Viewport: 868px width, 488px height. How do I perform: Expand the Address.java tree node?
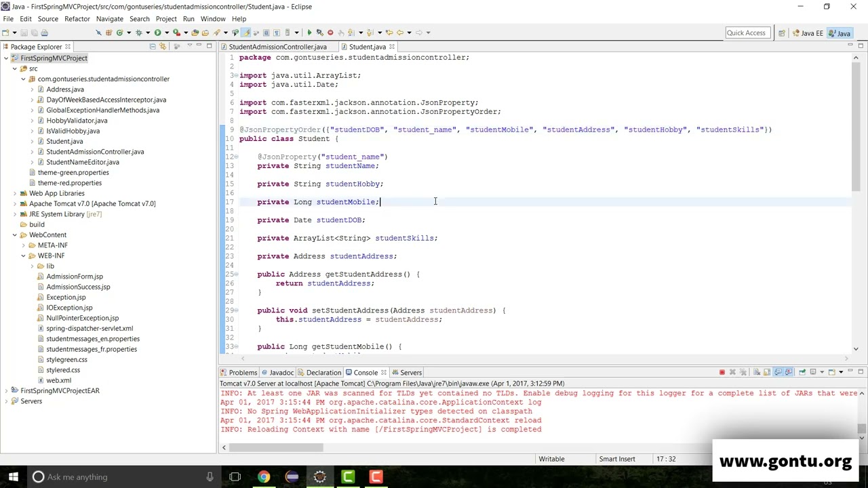31,89
